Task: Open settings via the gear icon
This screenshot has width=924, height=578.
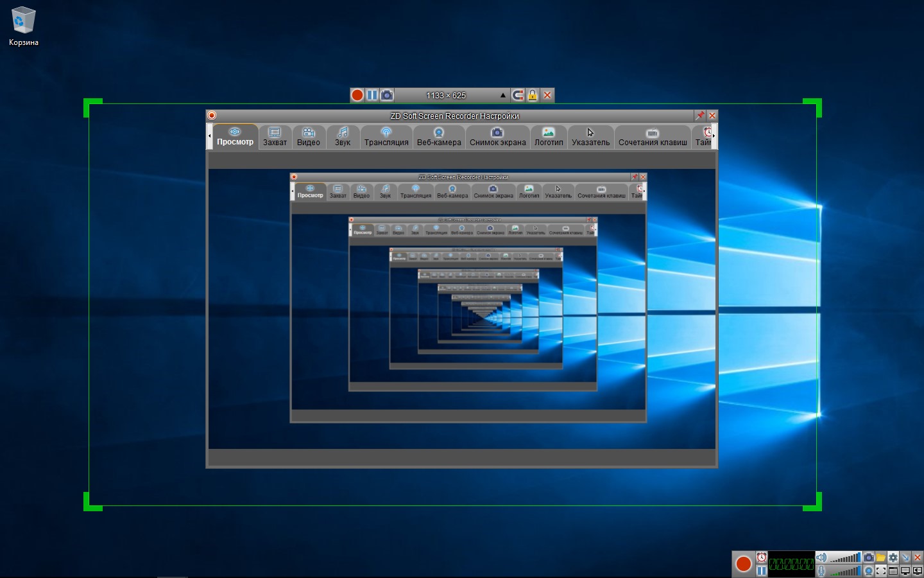Action: click(x=893, y=557)
